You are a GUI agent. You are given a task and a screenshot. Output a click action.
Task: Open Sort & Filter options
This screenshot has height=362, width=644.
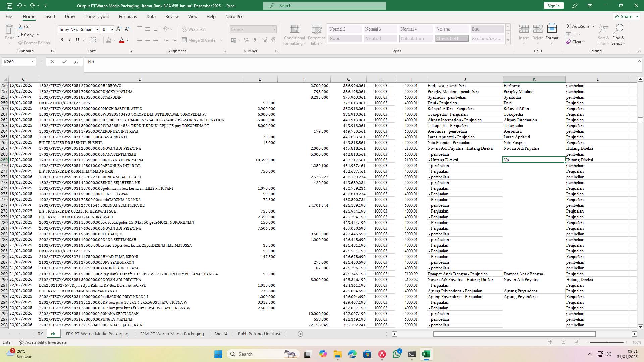pos(603,35)
